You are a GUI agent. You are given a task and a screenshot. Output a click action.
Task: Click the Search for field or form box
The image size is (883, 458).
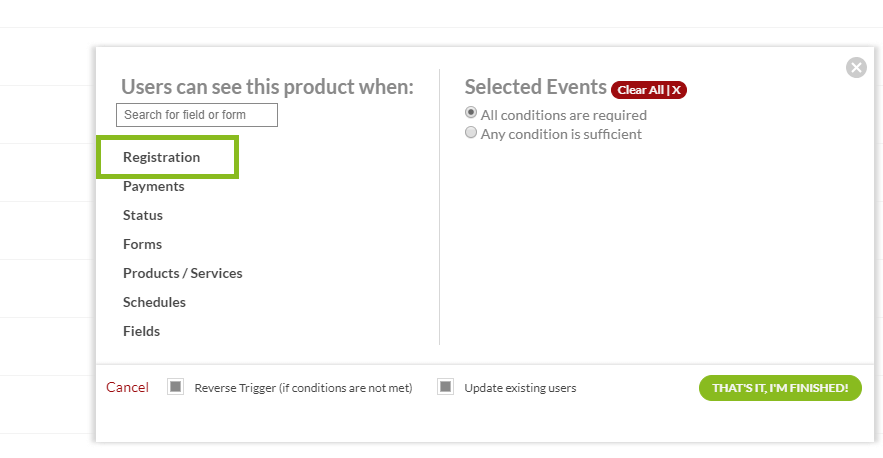tap(197, 115)
